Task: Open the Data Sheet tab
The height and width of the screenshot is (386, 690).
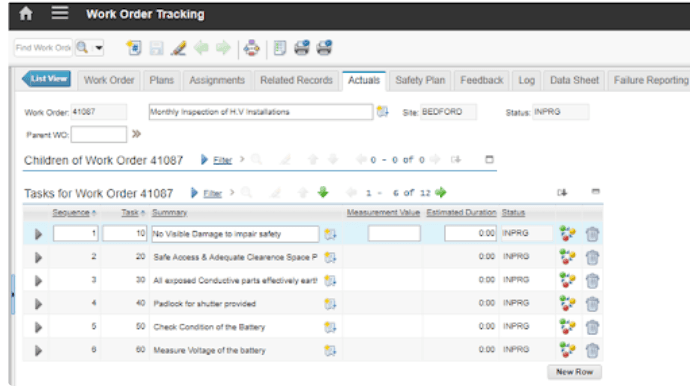Action: pyautogui.click(x=574, y=81)
